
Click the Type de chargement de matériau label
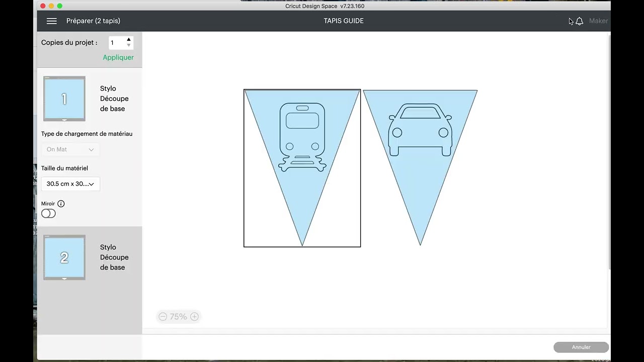(x=87, y=134)
